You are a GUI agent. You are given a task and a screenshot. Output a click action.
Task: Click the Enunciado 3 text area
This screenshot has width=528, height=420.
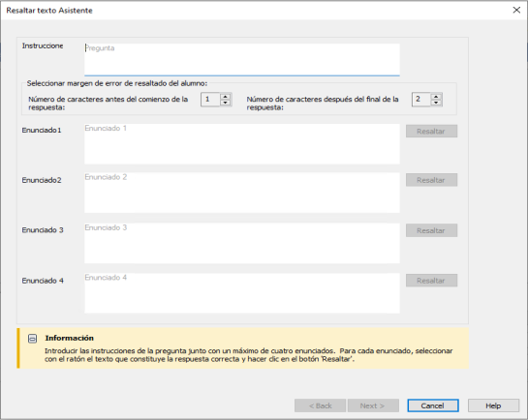[x=242, y=243]
